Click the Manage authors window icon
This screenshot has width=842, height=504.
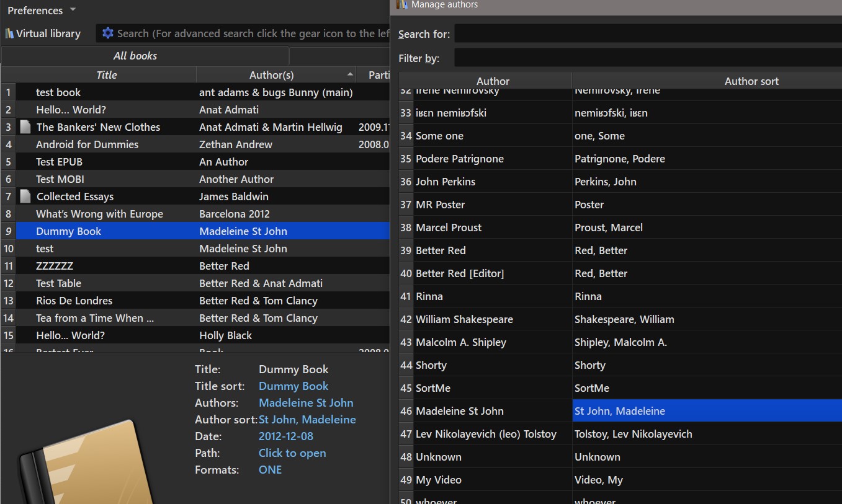(x=402, y=4)
